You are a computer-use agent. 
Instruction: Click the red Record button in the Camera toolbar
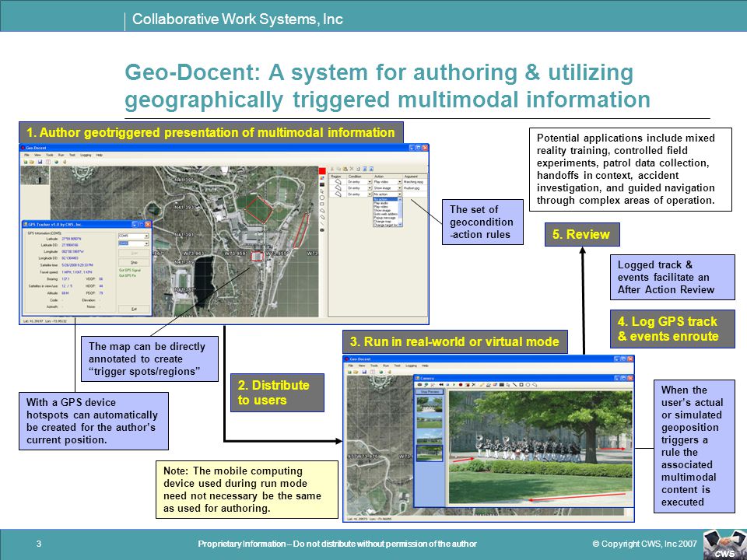tap(461, 385)
